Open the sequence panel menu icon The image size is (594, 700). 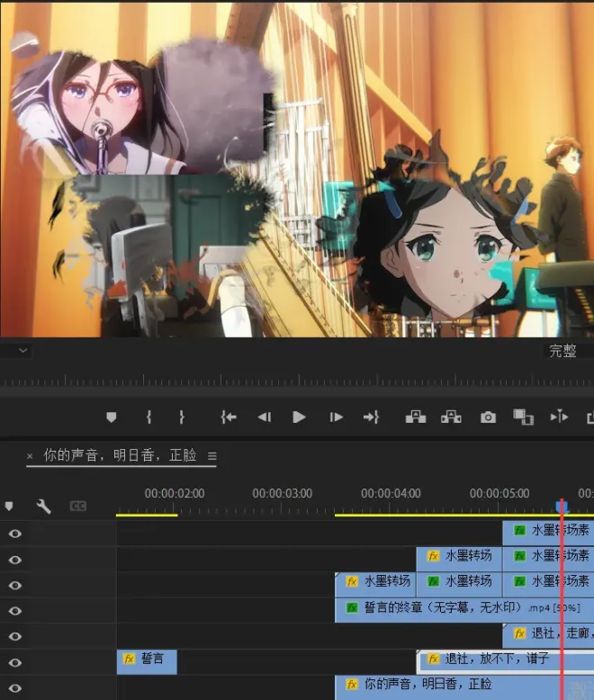pyautogui.click(x=212, y=456)
